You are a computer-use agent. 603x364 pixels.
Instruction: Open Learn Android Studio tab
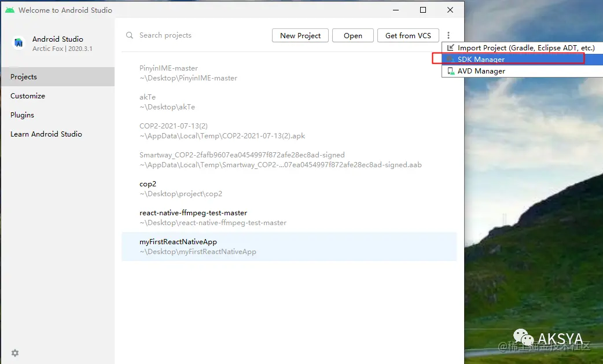point(58,134)
